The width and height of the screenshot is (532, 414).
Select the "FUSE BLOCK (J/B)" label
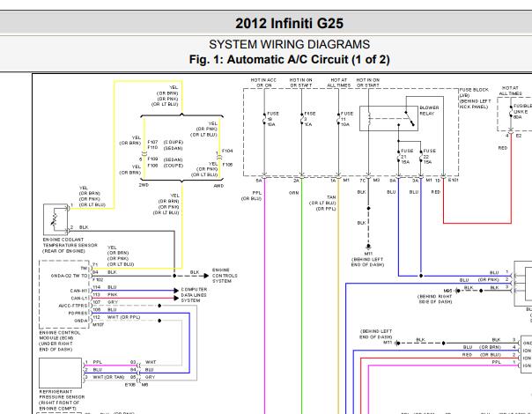tap(474, 92)
